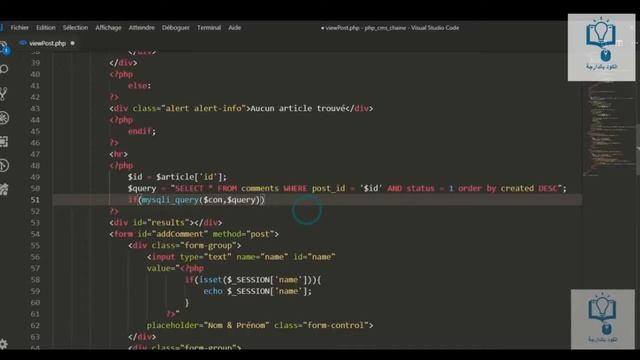640x360 pixels.
Task: Click the code minimap on the right
Action: click(608, 129)
